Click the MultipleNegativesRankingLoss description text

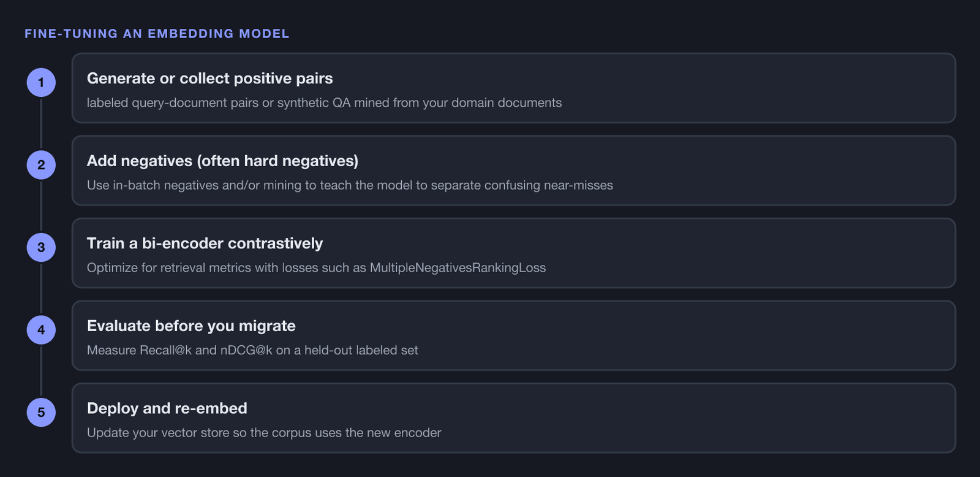click(x=316, y=267)
